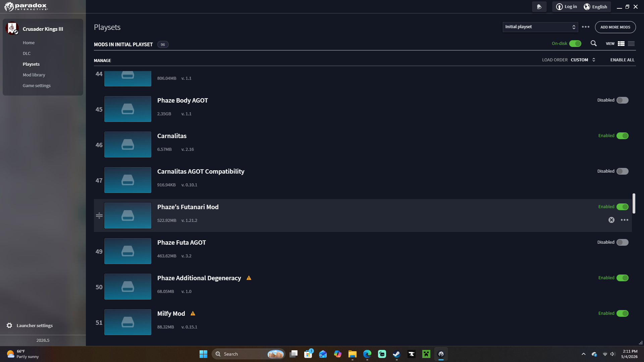The height and width of the screenshot is (362, 644).
Task: Open the Windows Start button
Action: click(x=203, y=354)
